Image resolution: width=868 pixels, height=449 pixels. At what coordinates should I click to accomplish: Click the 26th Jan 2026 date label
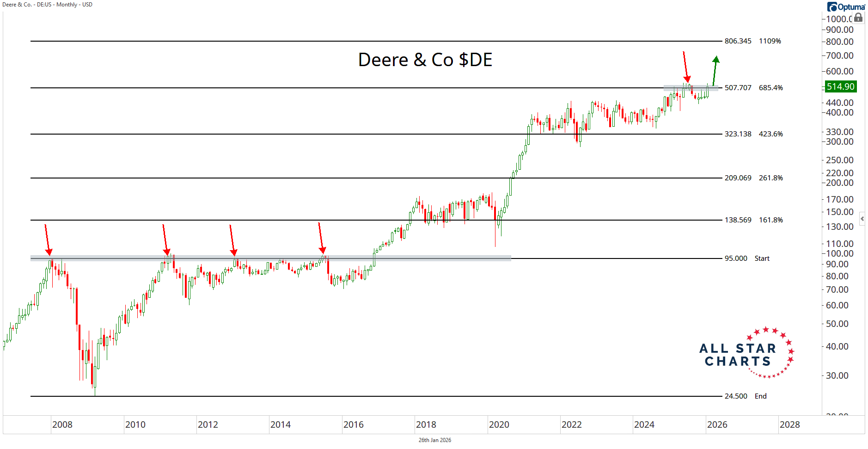click(434, 440)
